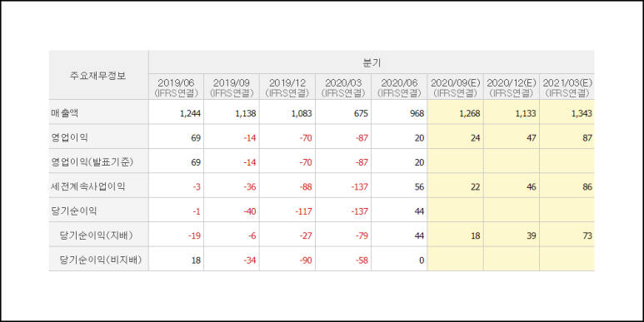Click 당기순이익(지배) value -19 for 2019/06
The height and width of the screenshot is (322, 644).
[x=194, y=235]
